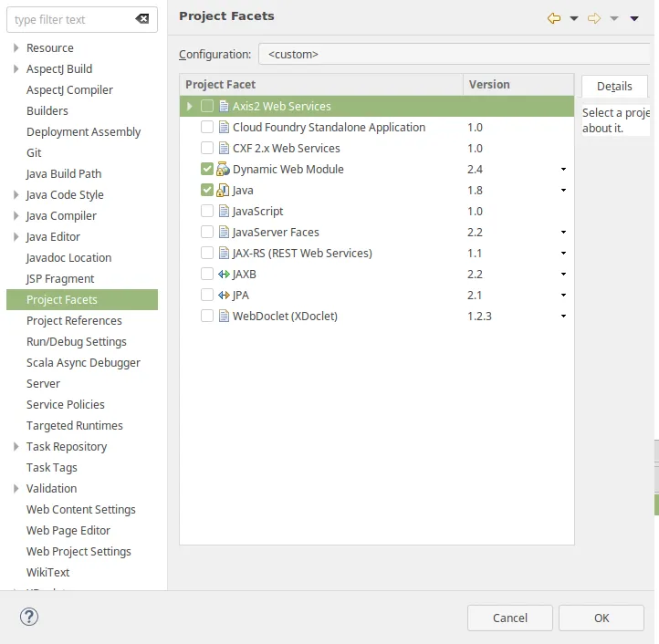Open the Java version dropdown arrow
The image size is (659, 644).
563,191
